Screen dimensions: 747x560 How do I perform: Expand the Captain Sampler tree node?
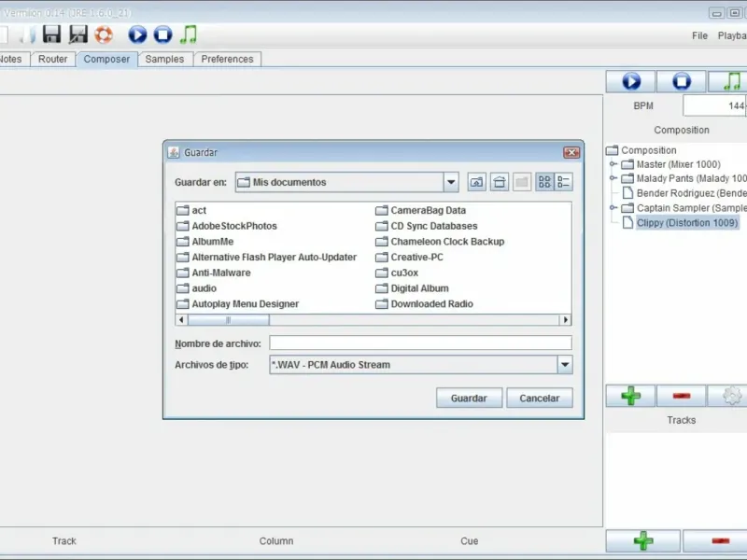click(x=613, y=207)
